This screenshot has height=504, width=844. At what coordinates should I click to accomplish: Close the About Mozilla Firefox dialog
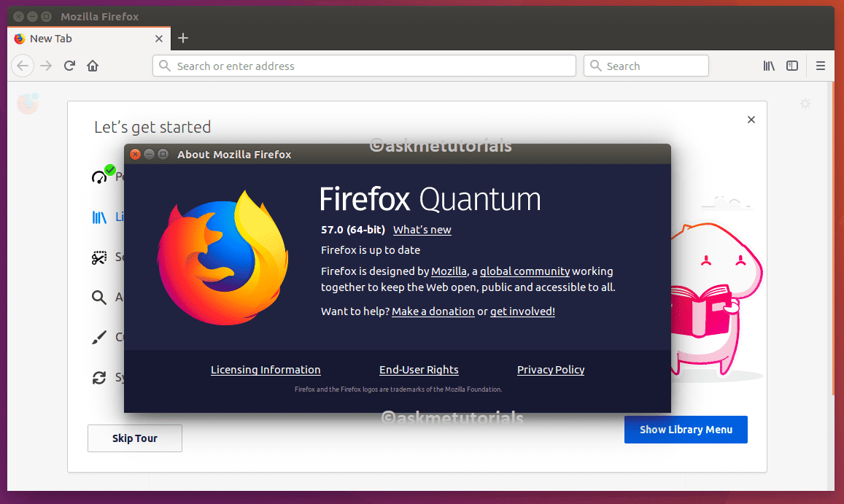[x=135, y=155]
